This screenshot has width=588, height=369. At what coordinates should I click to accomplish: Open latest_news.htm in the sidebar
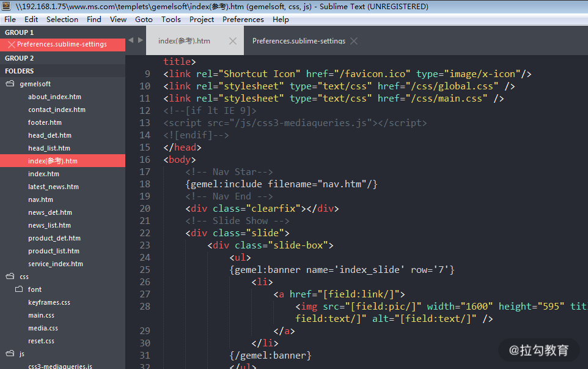point(53,187)
